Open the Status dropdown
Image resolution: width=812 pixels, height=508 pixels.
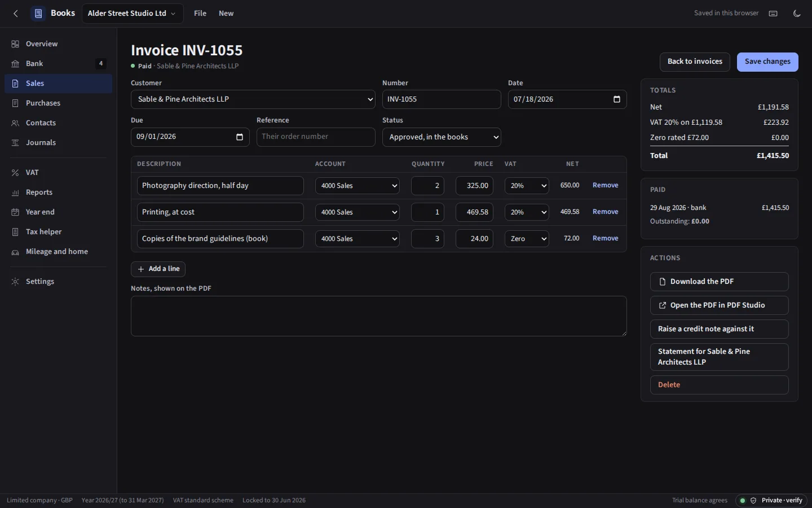point(442,137)
